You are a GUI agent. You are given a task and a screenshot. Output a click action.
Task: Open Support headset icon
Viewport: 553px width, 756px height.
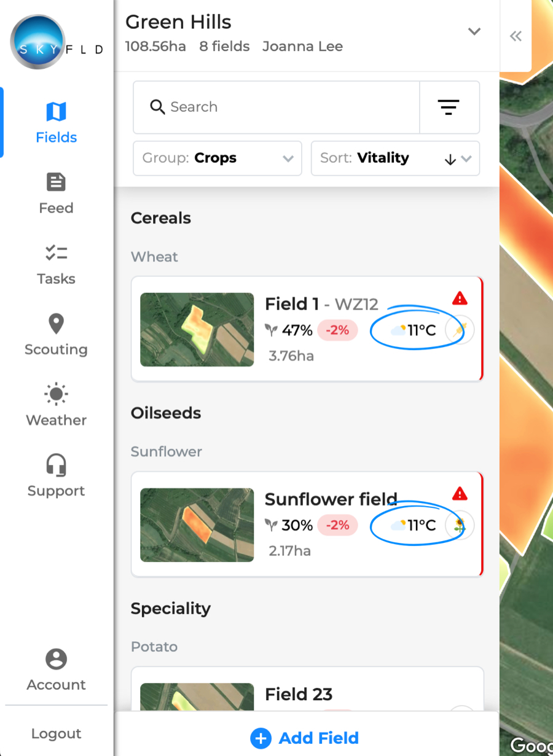tap(56, 465)
